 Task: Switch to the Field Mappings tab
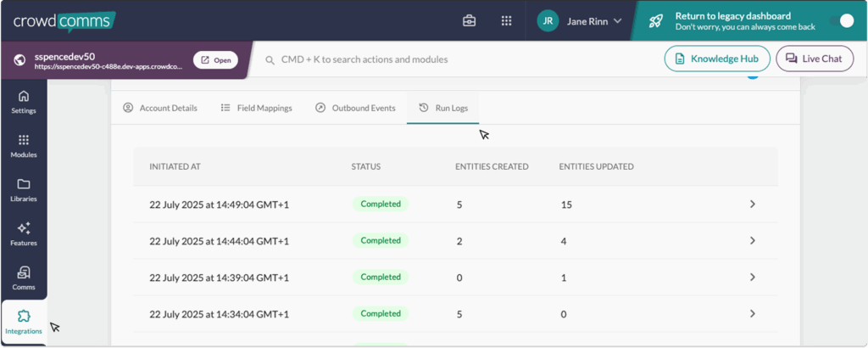tap(256, 108)
